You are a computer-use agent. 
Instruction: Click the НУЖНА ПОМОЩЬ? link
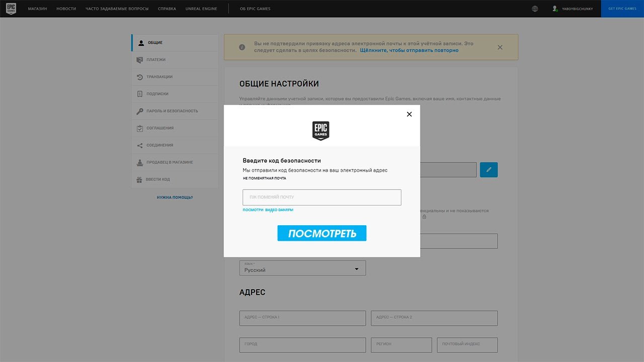(175, 198)
